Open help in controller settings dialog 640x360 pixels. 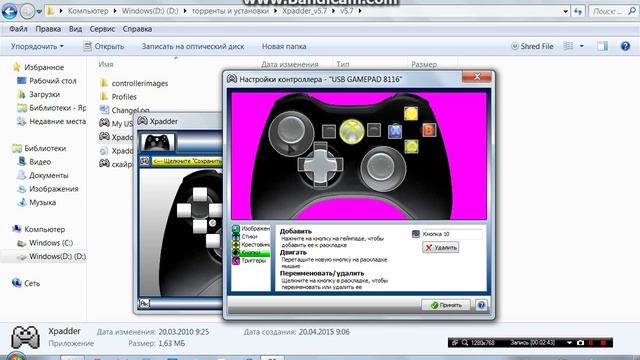[x=481, y=305]
